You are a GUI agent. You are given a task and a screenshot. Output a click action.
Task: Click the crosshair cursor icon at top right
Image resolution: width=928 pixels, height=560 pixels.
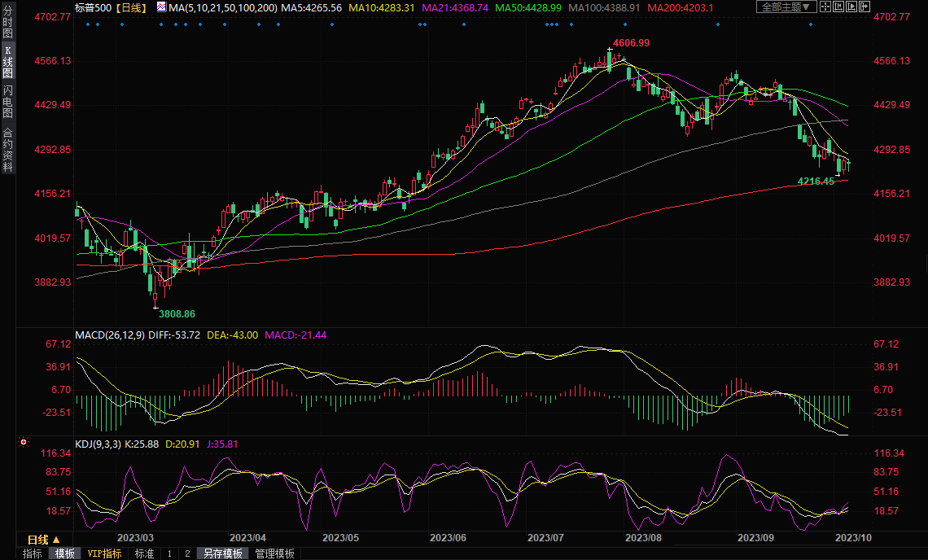click(826, 7)
